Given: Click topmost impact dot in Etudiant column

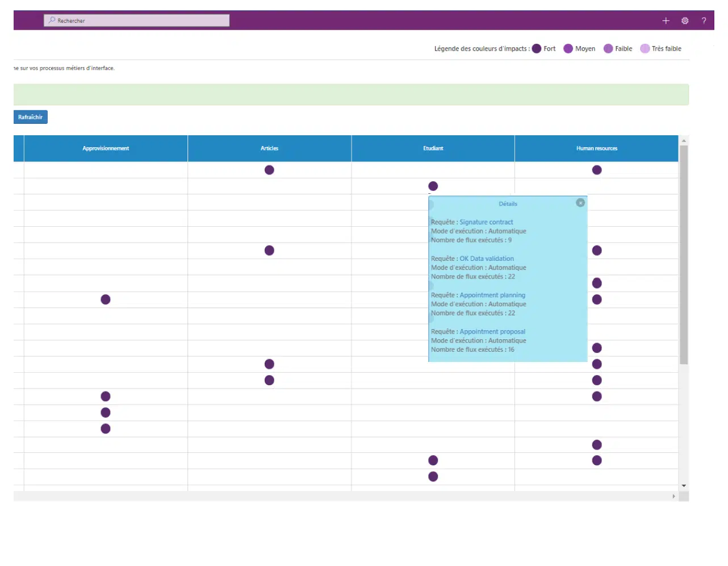Looking at the screenshot, I should pyautogui.click(x=433, y=186).
